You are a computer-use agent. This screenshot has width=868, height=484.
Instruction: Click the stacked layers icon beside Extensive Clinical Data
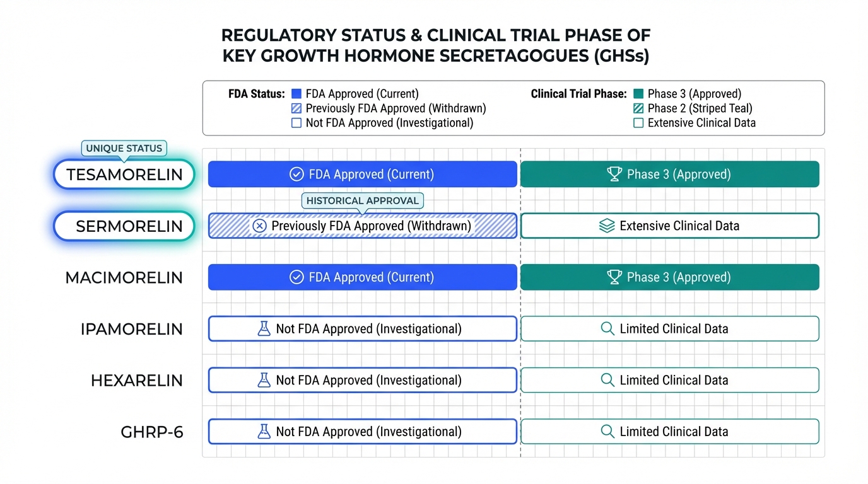tap(607, 226)
